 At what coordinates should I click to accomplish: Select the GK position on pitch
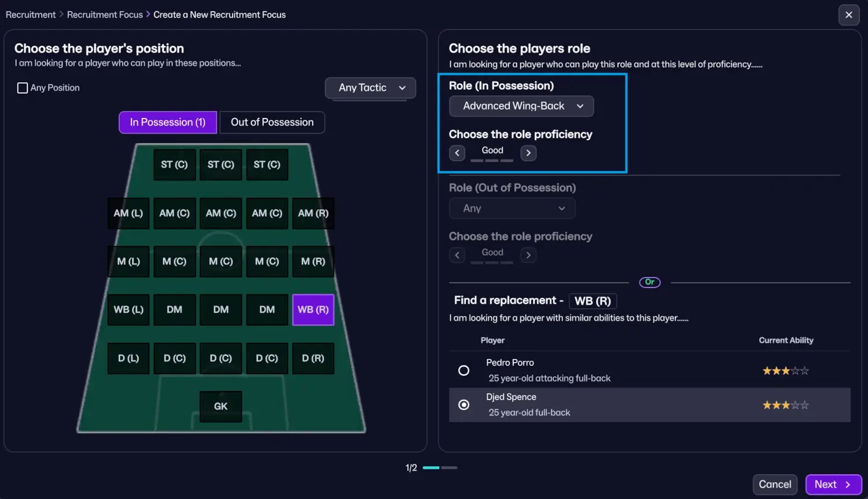point(220,406)
